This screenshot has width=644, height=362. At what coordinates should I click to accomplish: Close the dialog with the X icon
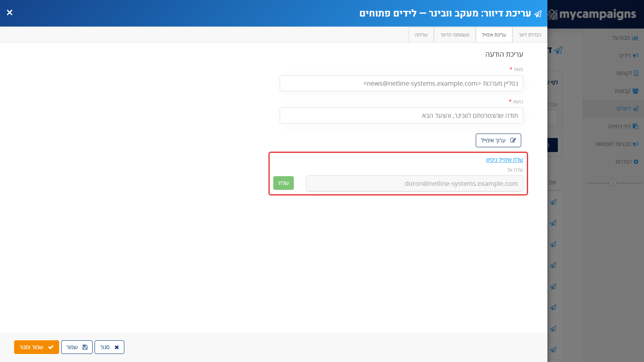[x=10, y=12]
